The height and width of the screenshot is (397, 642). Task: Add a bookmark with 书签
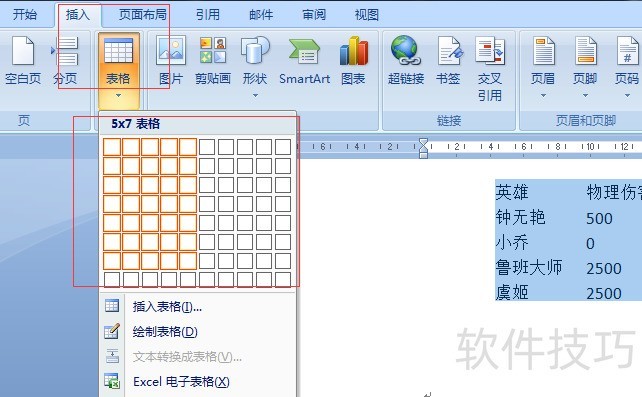(448, 61)
